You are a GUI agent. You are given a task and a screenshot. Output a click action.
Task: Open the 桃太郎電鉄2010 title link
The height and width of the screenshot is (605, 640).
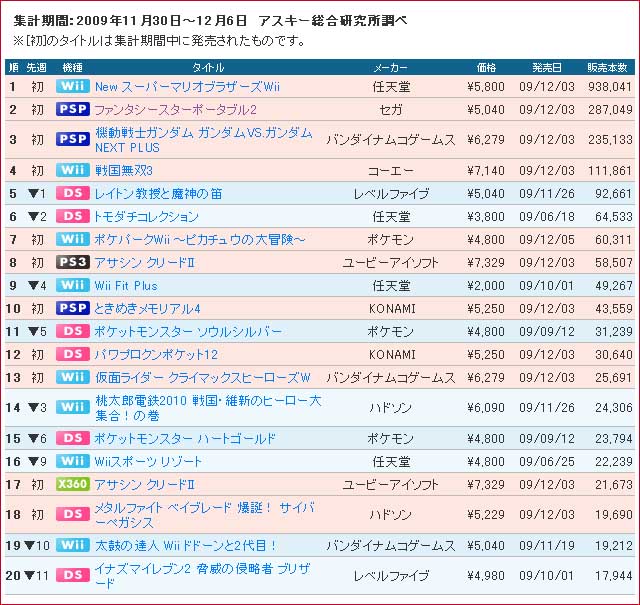pos(208,408)
